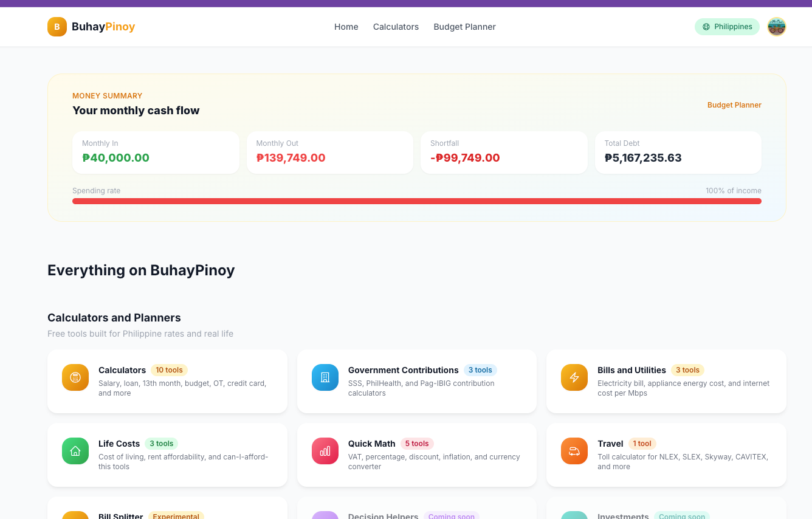Click the '10 tools' badge on Calculators

tap(169, 370)
